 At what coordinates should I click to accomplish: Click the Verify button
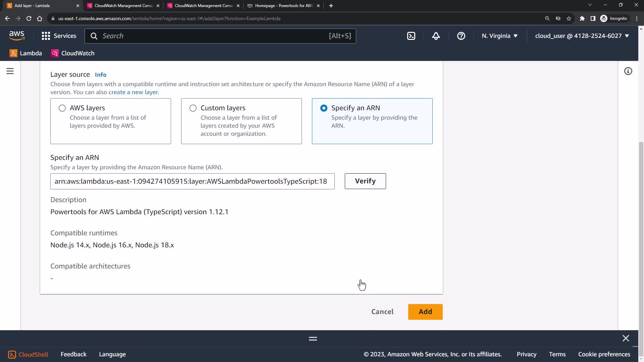[365, 181]
